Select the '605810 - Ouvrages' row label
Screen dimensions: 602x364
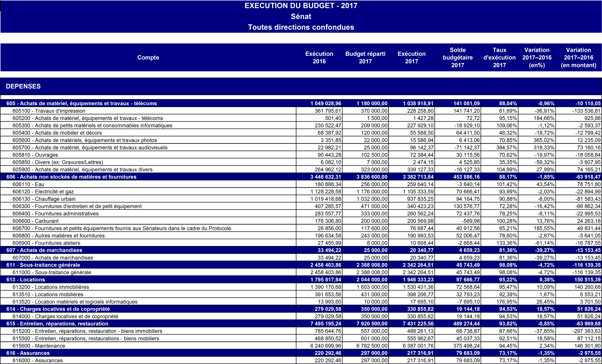[x=35, y=155]
